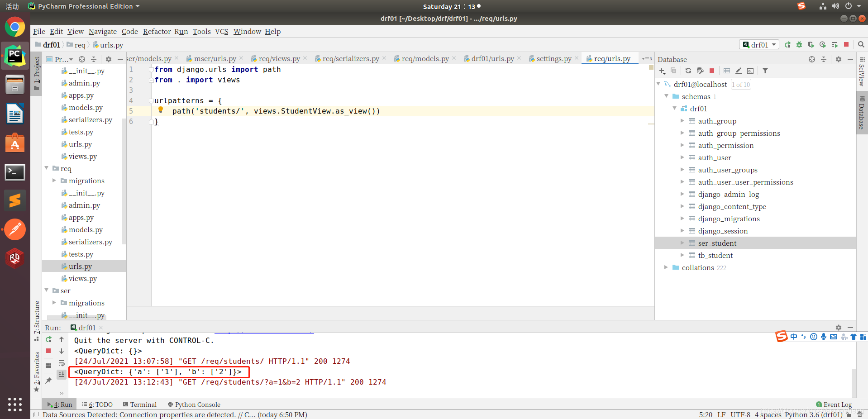Image resolution: width=868 pixels, height=419 pixels.
Task: Click the UTF-8 encoding widget
Action: coord(740,414)
